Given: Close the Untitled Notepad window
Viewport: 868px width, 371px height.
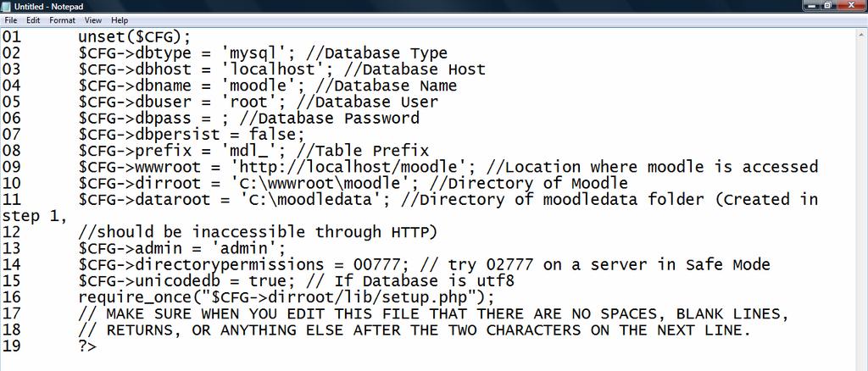Looking at the screenshot, I should 851,6.
